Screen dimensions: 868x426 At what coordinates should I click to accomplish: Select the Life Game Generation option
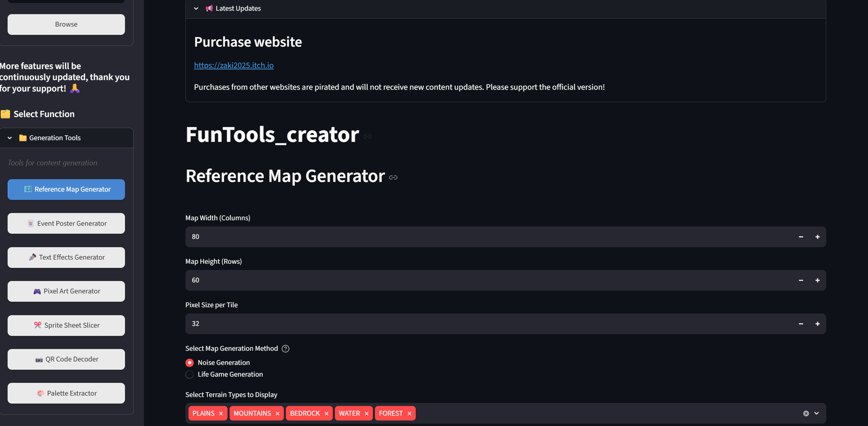190,375
